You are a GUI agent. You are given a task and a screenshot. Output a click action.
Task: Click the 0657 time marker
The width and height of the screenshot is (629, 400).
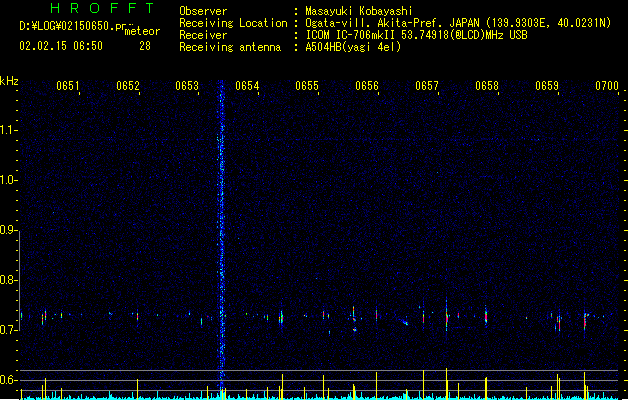click(427, 86)
